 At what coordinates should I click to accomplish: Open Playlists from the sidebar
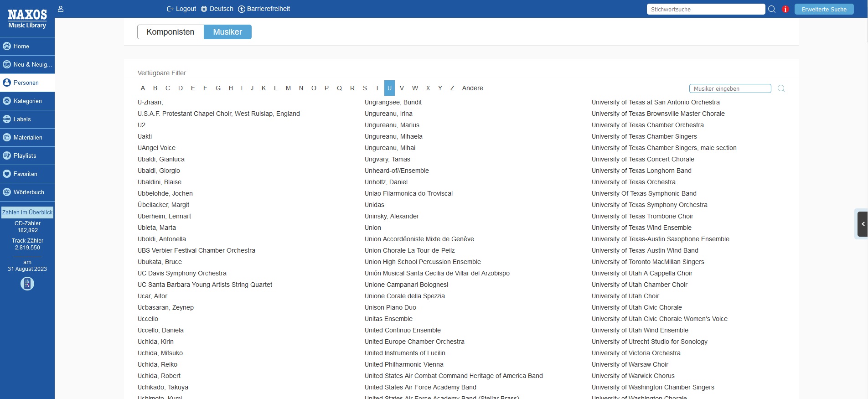(27, 155)
